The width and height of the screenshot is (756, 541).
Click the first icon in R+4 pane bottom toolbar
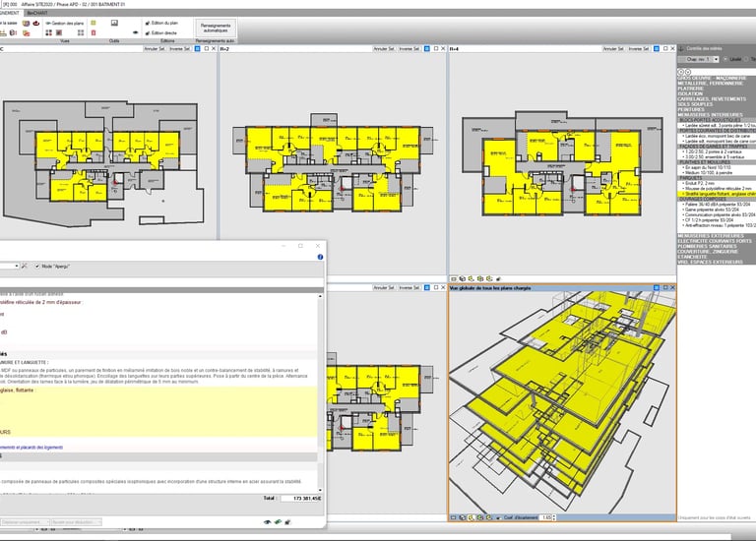tap(453, 278)
